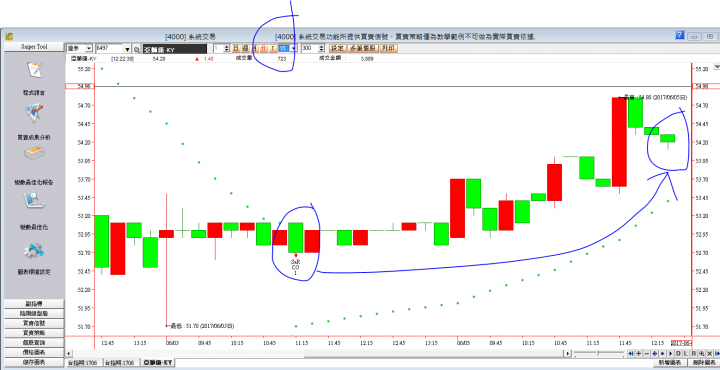720x370 pixels.
Task: Click the 亞獅康-KY stock name field
Action: tap(174, 50)
